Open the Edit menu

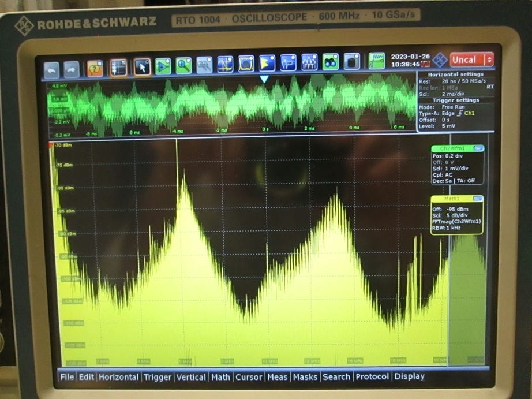(86, 377)
